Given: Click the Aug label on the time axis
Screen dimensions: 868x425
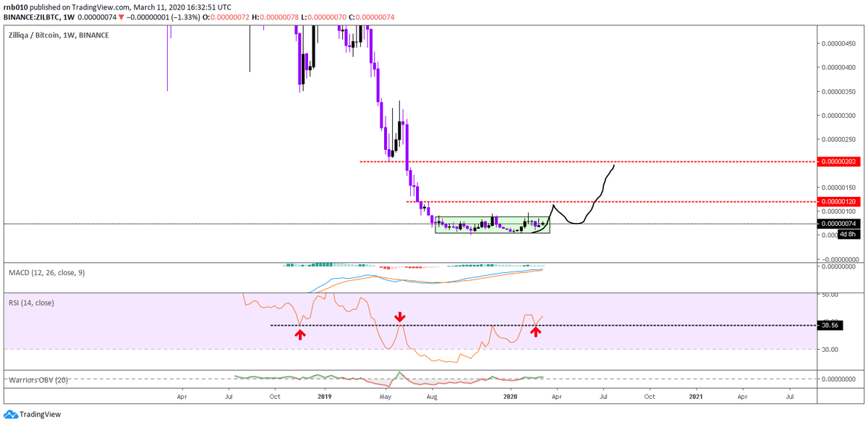Looking at the screenshot, I should click(432, 397).
